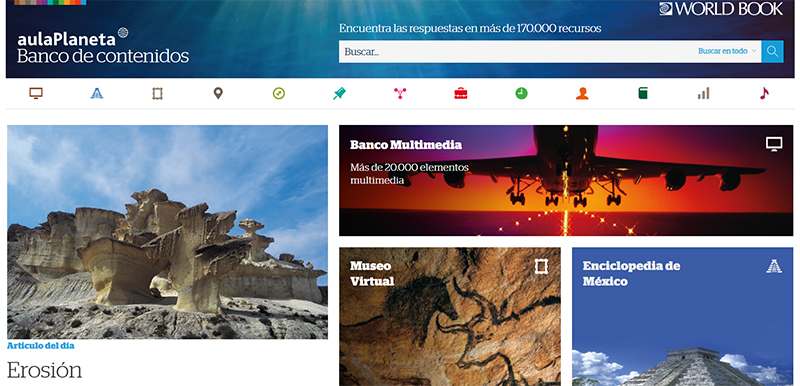The width and height of the screenshot is (800, 386).
Task: Click the red briefcase icon
Action: pos(461,93)
